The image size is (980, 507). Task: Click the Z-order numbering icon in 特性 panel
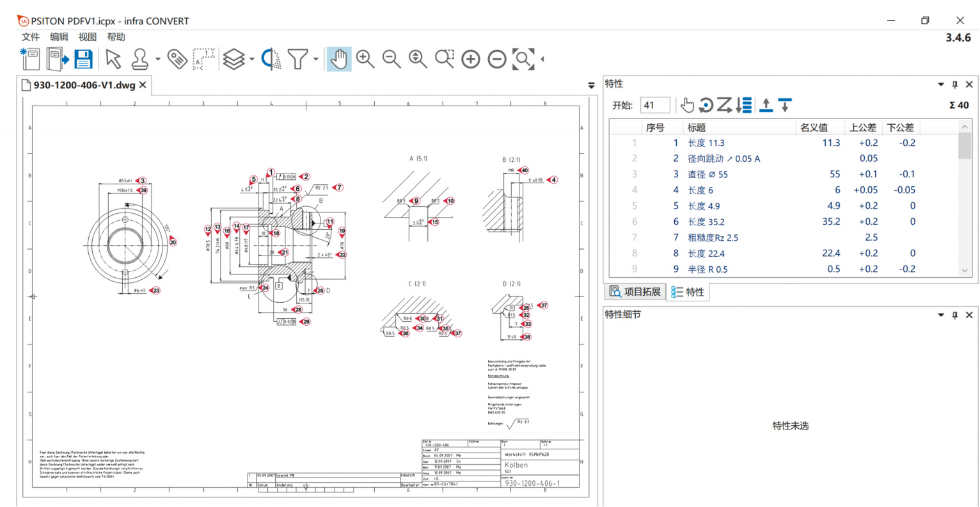(x=724, y=105)
